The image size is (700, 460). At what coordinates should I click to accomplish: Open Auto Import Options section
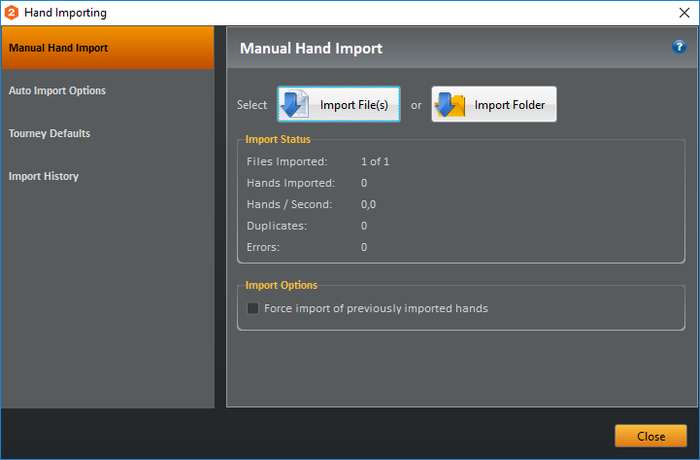[x=108, y=91]
